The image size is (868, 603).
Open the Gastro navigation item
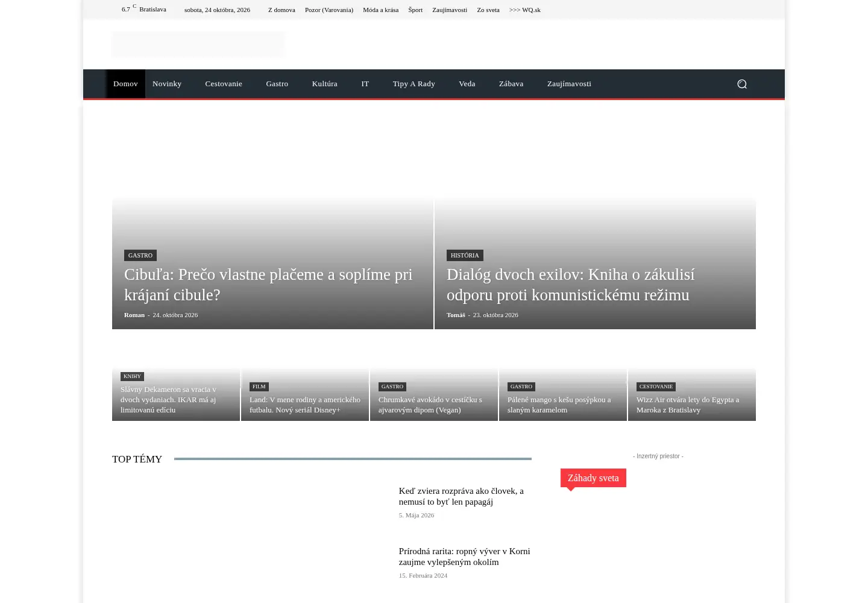(x=277, y=84)
